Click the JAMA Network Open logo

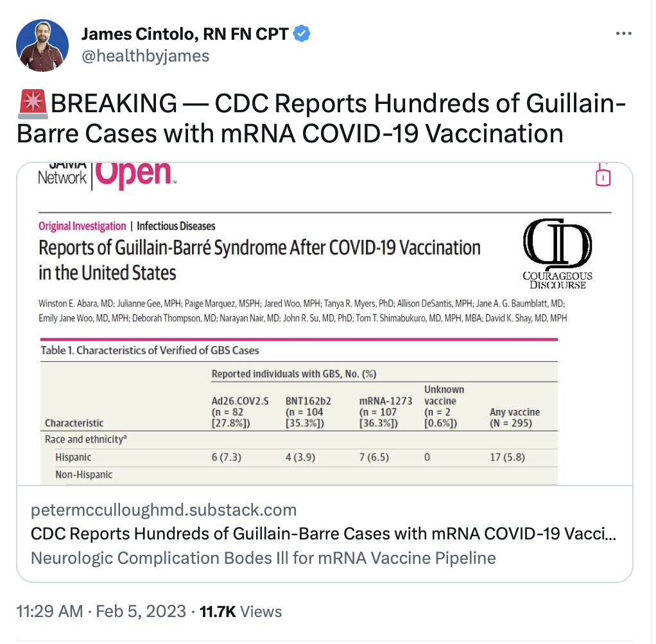(x=107, y=175)
